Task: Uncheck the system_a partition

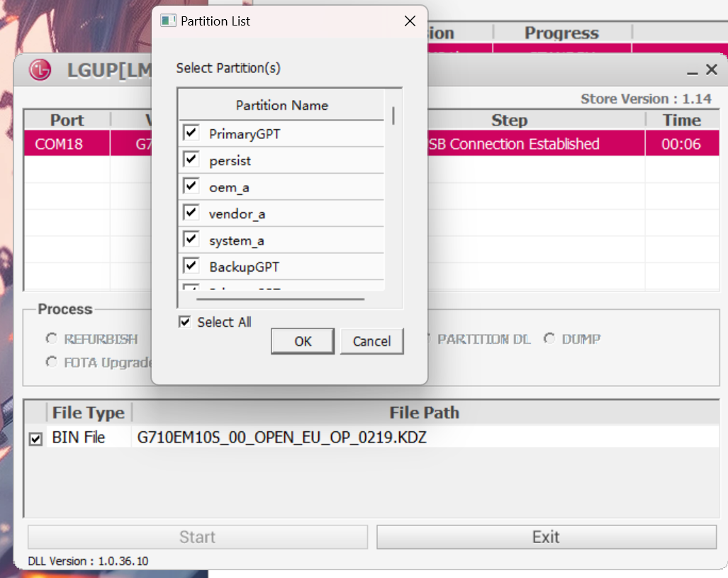Action: (x=191, y=240)
